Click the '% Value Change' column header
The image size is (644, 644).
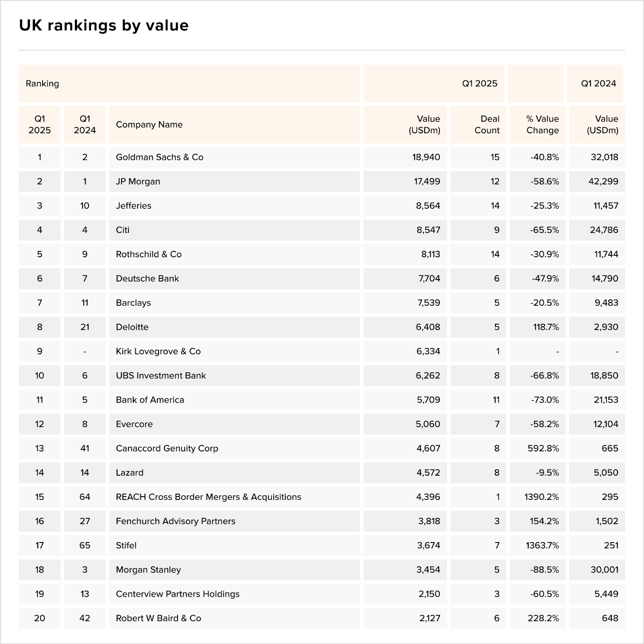(x=542, y=124)
